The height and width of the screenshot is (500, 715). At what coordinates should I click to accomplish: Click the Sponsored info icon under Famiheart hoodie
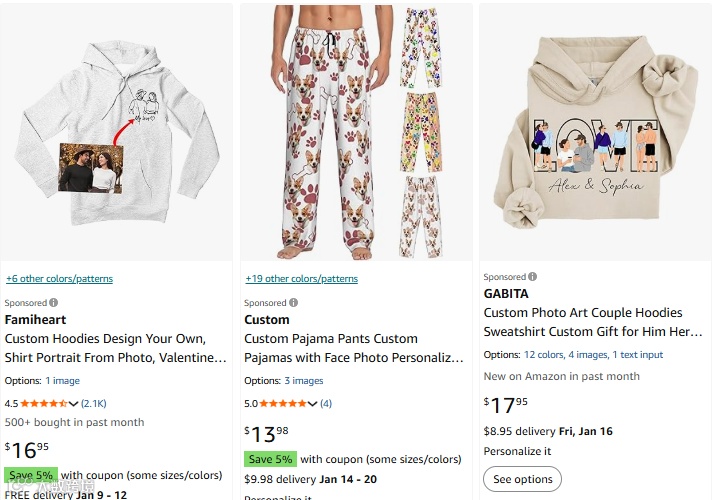54,302
